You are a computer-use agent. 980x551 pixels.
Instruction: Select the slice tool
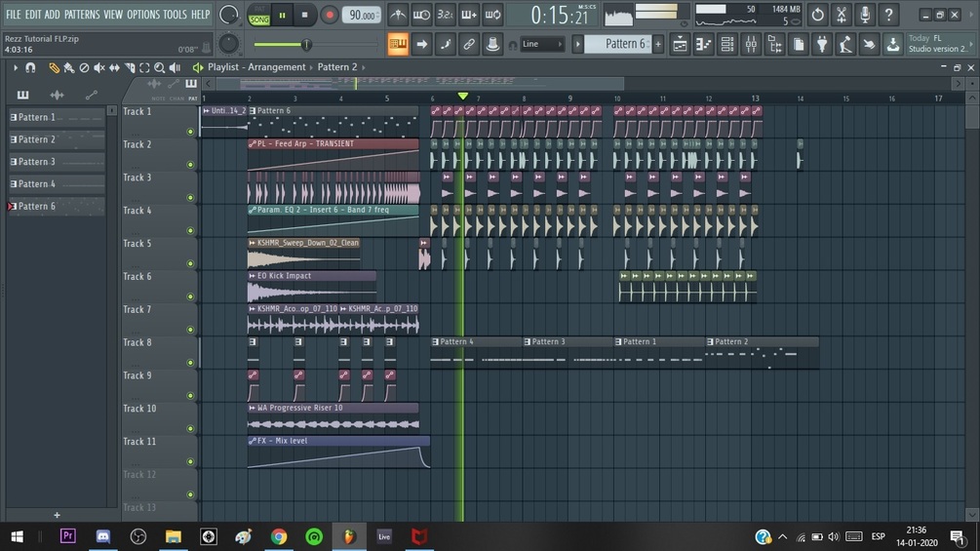130,67
